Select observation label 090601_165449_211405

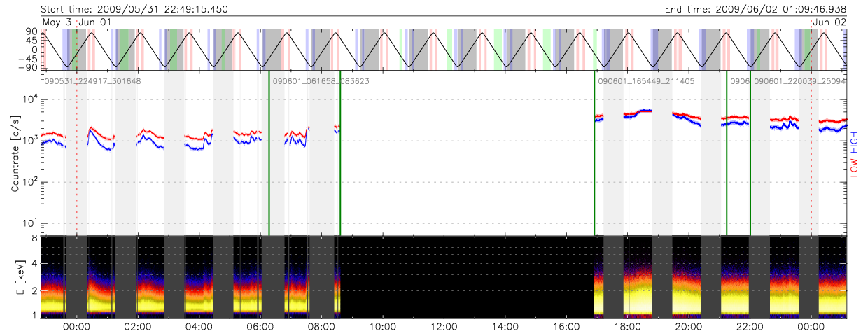646,81
